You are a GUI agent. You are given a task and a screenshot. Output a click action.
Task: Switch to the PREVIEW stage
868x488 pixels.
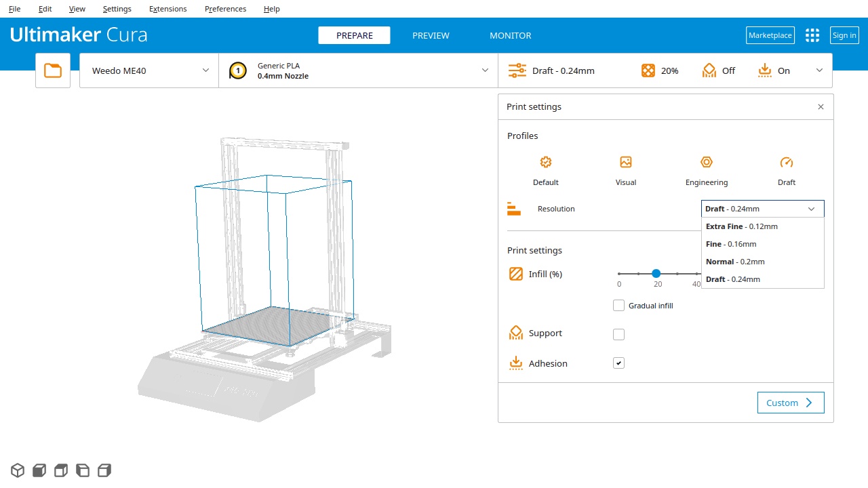(x=431, y=35)
